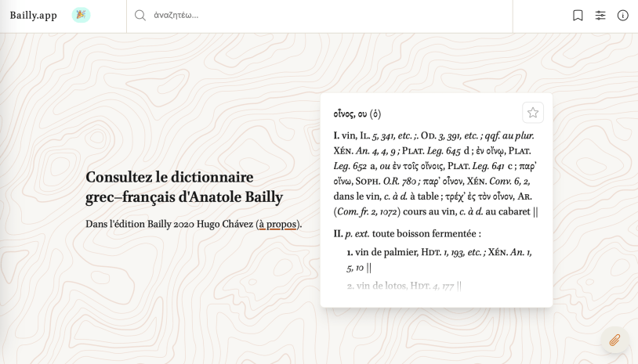Click the paperclip floating button
The width and height of the screenshot is (638, 364).
click(614, 340)
